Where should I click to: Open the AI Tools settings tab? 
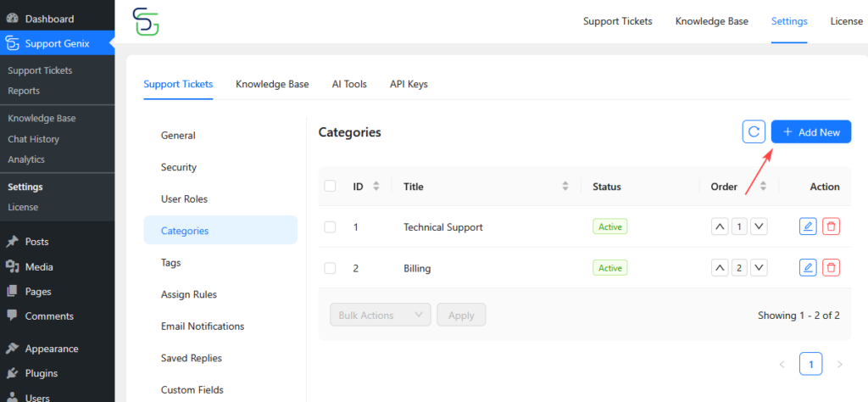tap(349, 84)
